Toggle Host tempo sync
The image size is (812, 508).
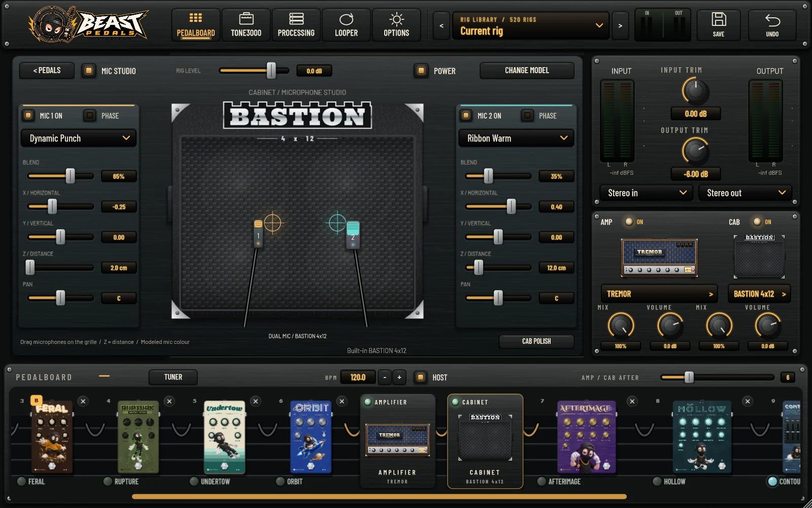420,377
